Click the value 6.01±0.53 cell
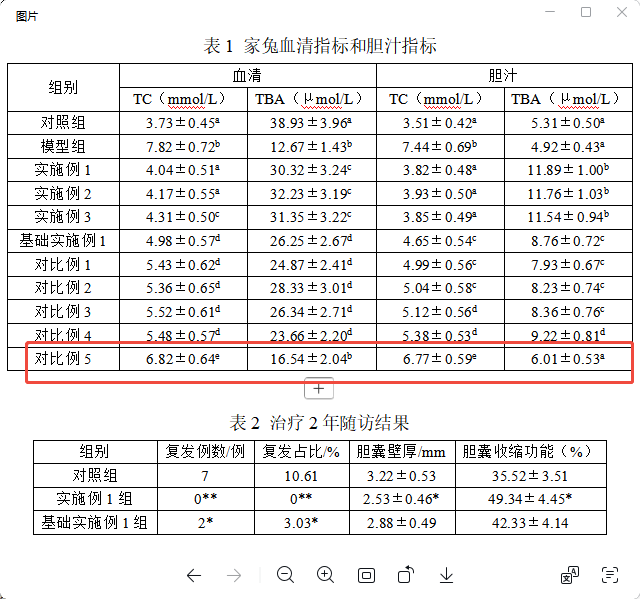Screen dimensions: 640x599 568,359
